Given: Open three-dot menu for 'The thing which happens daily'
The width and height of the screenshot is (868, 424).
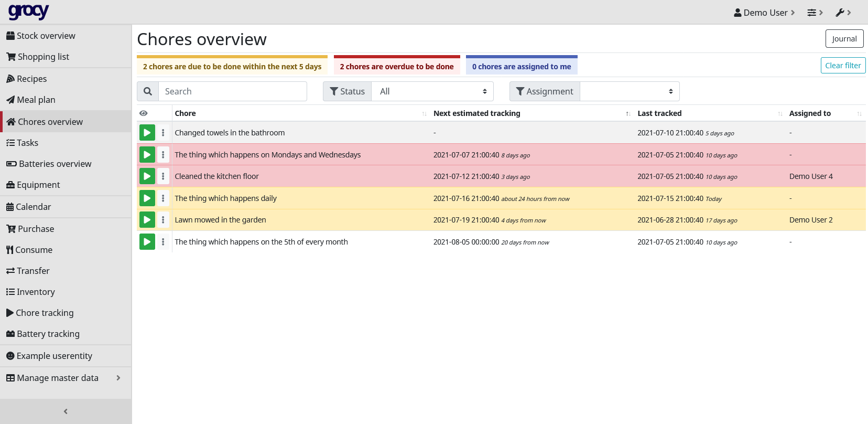Looking at the screenshot, I should (163, 198).
